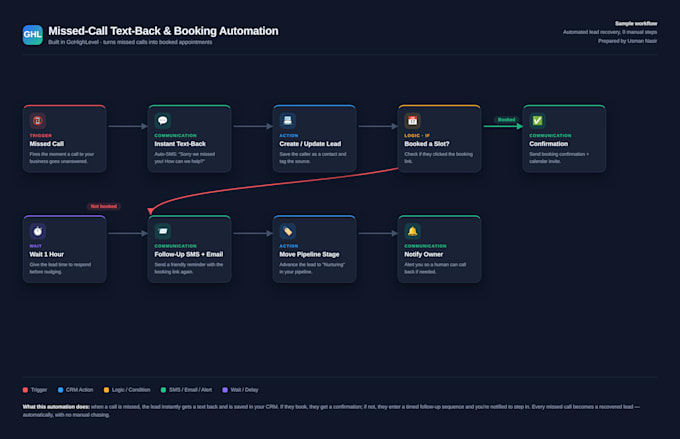The height and width of the screenshot is (439, 680).
Task: Click the Prepared by Usman Nasir text
Action: [x=628, y=41]
